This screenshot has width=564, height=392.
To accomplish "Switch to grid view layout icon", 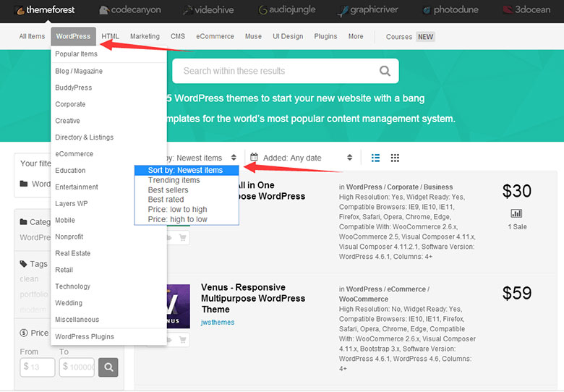I will point(395,158).
